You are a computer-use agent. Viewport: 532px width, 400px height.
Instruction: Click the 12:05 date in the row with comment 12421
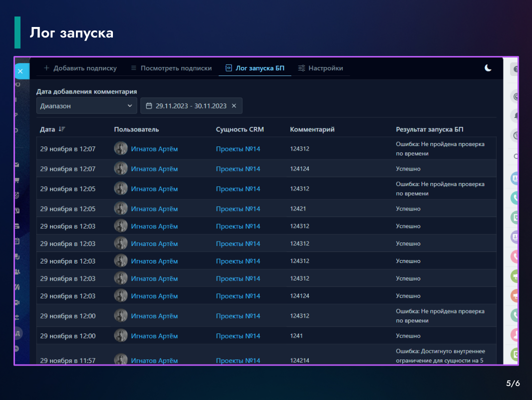click(x=67, y=209)
